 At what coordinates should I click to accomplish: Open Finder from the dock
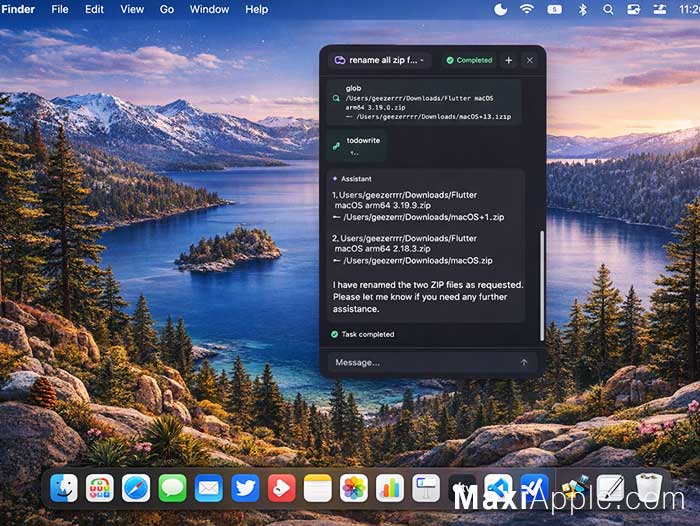[x=63, y=488]
